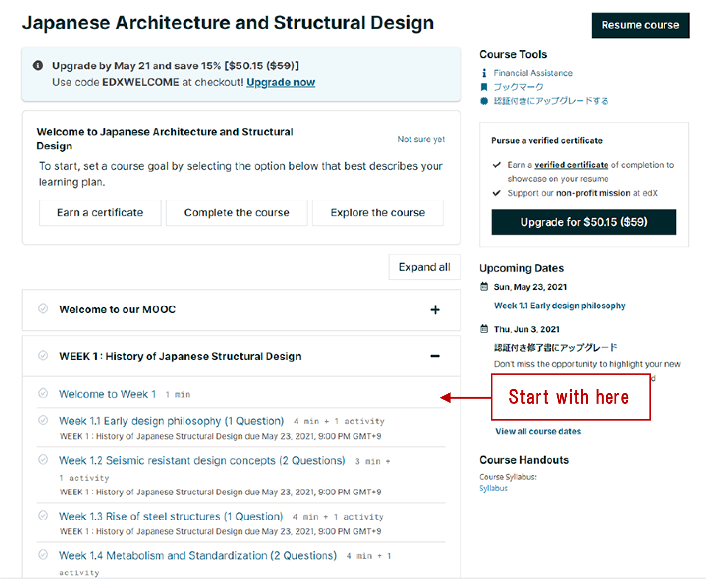Click calendar icon beside Sun, May 23, 2021
711x588 pixels.
[484, 287]
